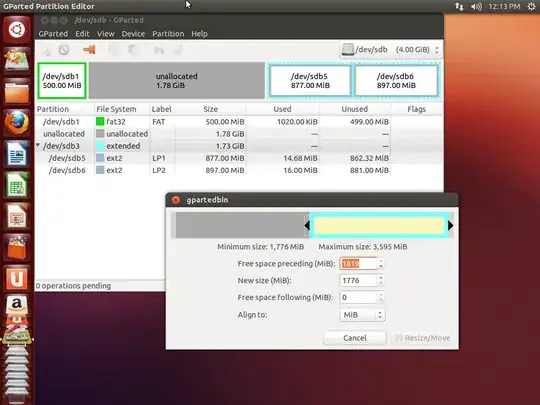Launch the Ubuntu installer from dock

(17, 60)
